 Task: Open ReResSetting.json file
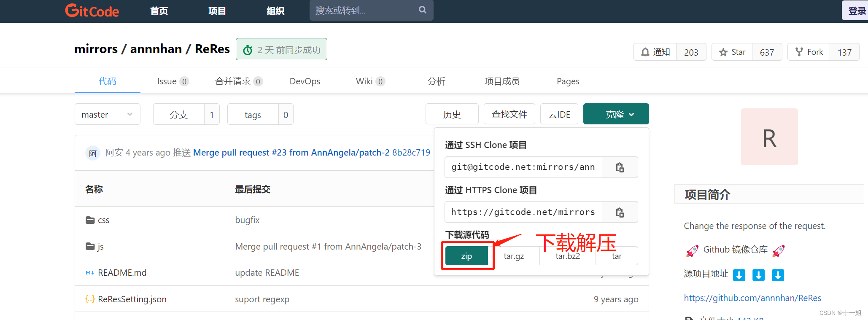[x=132, y=299]
